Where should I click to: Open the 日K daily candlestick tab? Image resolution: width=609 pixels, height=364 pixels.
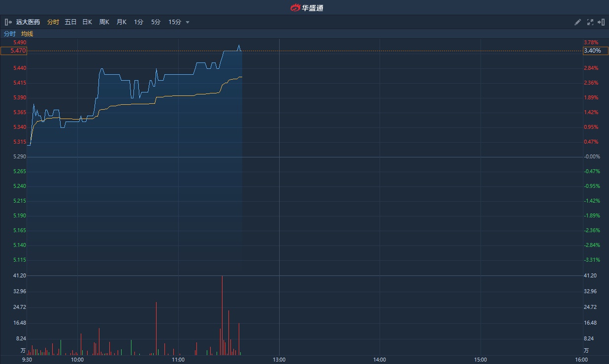point(87,22)
